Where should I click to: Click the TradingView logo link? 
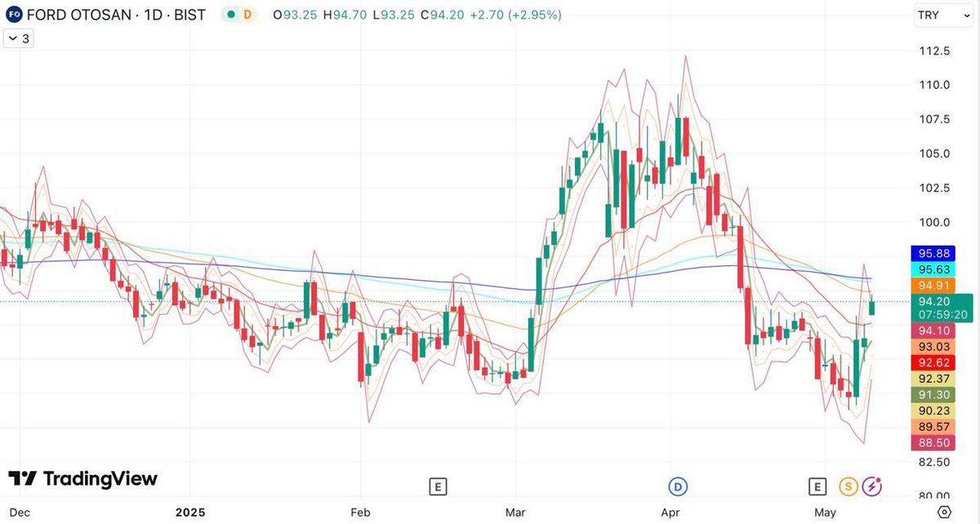pos(82,479)
